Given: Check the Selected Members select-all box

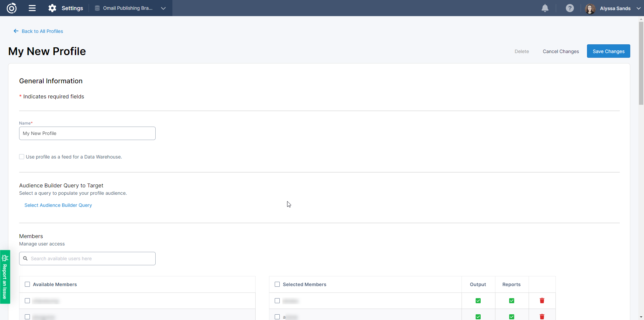Looking at the screenshot, I should click(x=277, y=284).
